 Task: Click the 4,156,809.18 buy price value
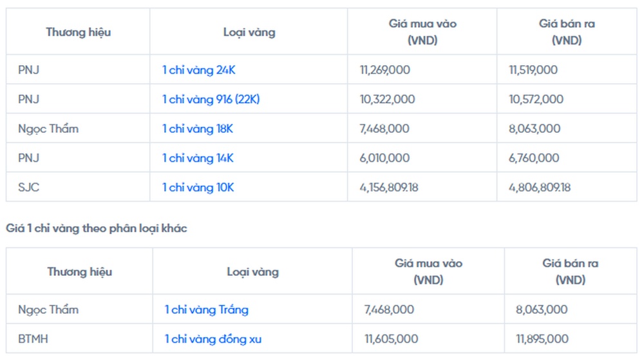(389, 188)
